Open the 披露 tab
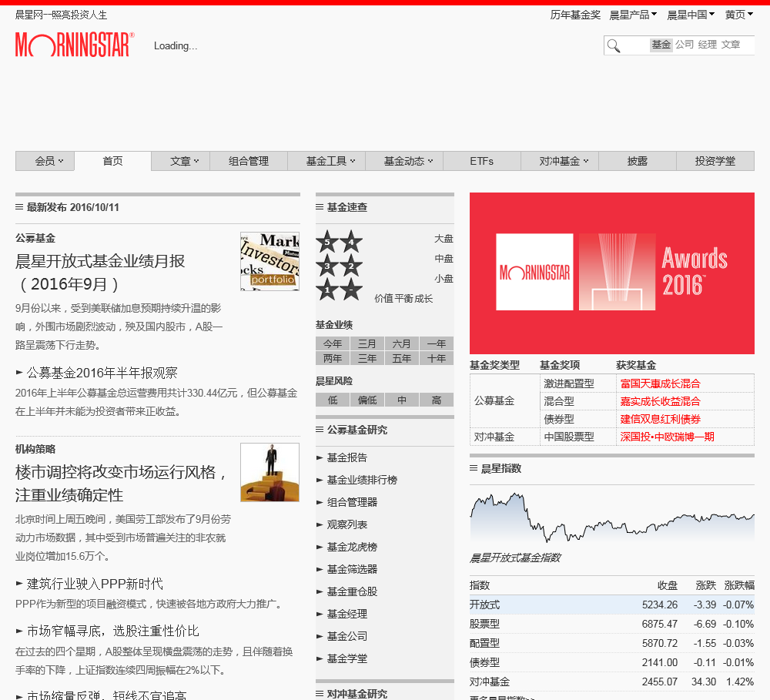Screen dimensions: 770x700 click(638, 161)
